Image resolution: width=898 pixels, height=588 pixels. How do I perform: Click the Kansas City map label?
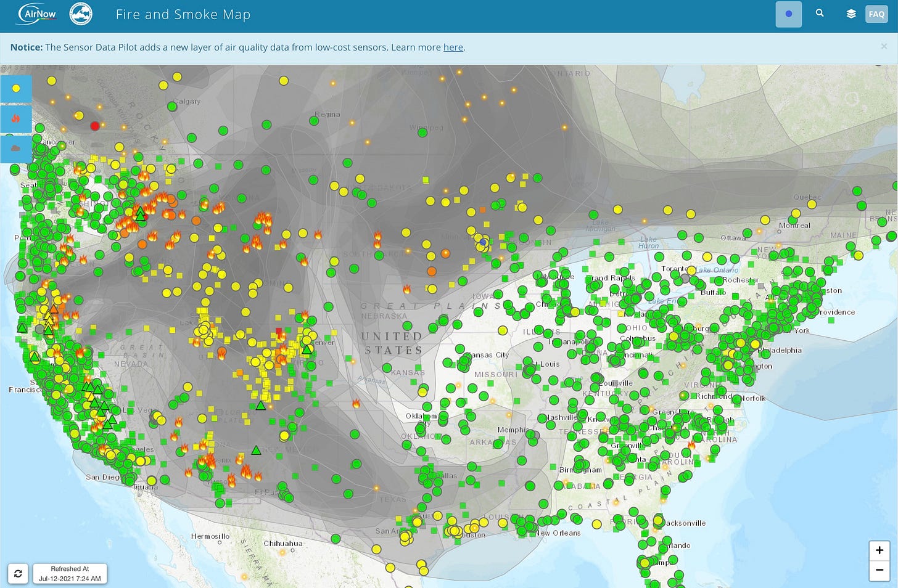pyautogui.click(x=487, y=355)
